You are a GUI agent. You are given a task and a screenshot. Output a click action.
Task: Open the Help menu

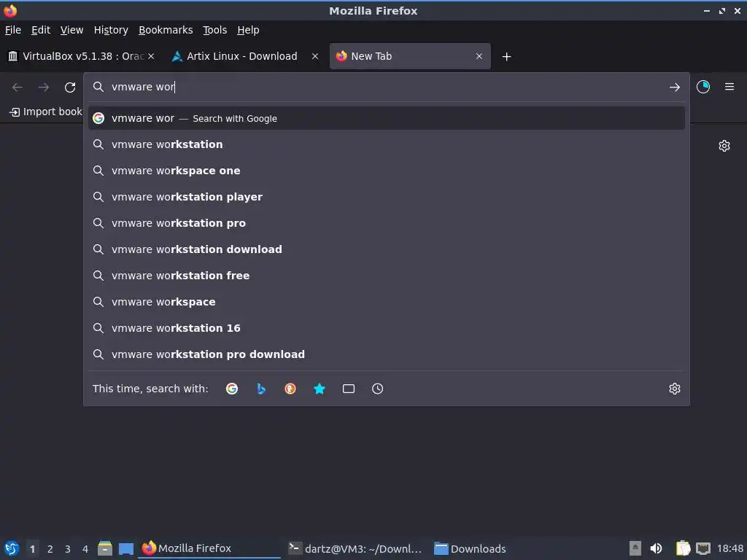pos(248,30)
